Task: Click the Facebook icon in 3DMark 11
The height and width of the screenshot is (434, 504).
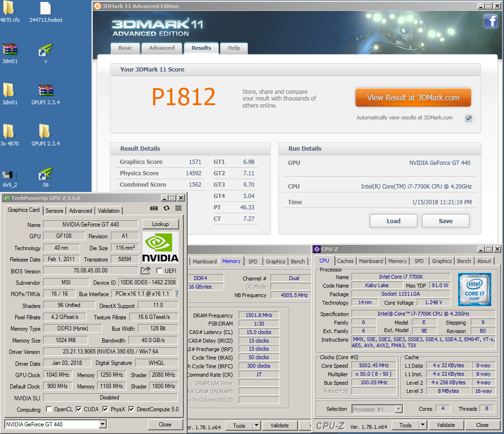Action: (x=491, y=21)
